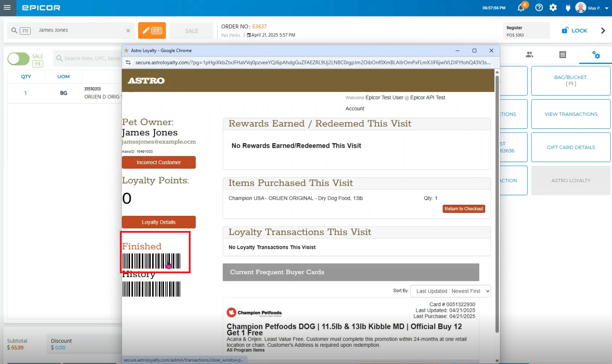Toggle the SALE F8 switch
Viewport: 612px width, 364px height.
[x=19, y=59]
